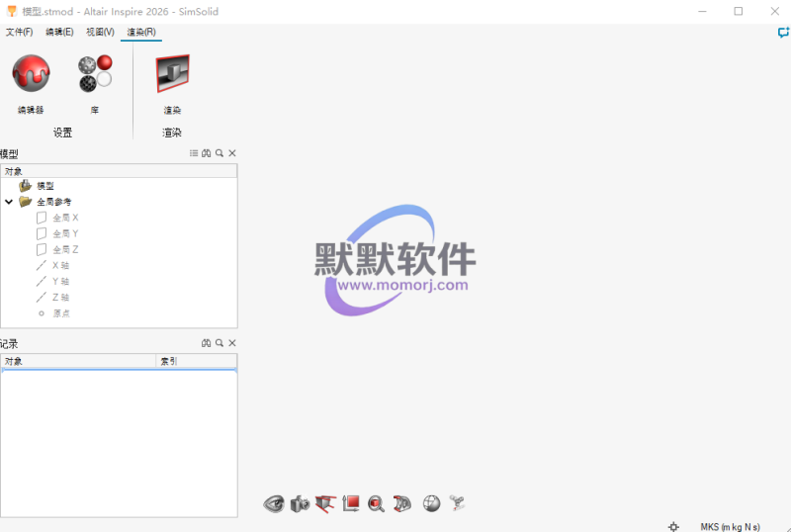Click the magnifier zoom-to-fit icon
The image size is (791, 532).
coord(377,503)
